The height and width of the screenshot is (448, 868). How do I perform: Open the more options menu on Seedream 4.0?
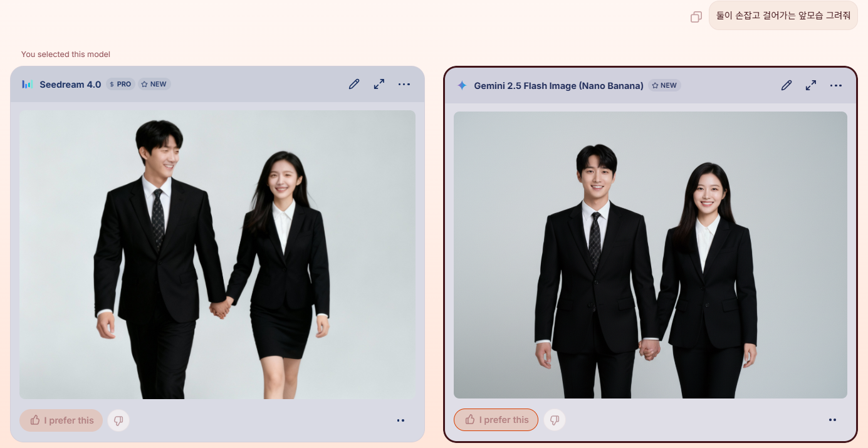[404, 84]
